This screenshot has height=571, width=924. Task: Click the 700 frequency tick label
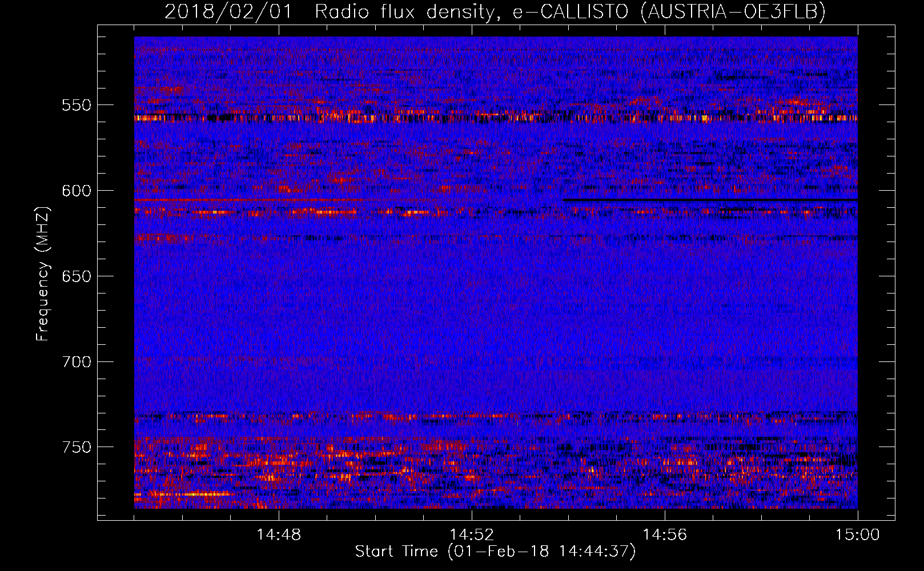(77, 362)
